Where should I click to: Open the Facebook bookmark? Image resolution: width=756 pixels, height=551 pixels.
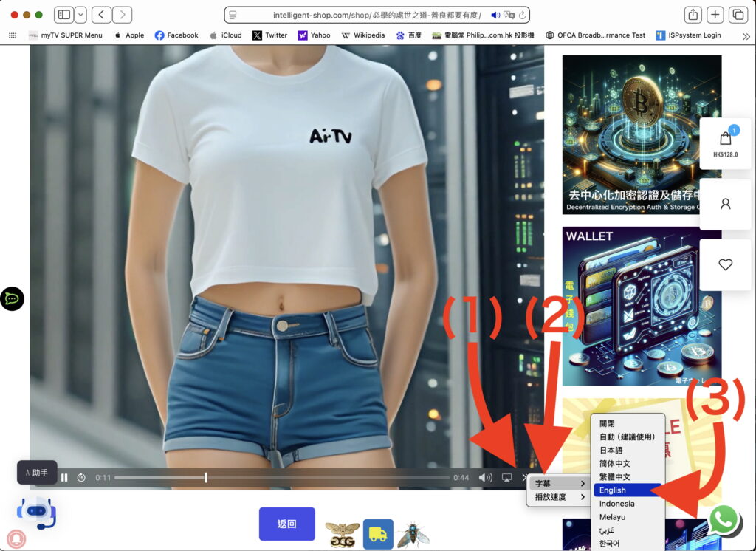[x=176, y=35]
